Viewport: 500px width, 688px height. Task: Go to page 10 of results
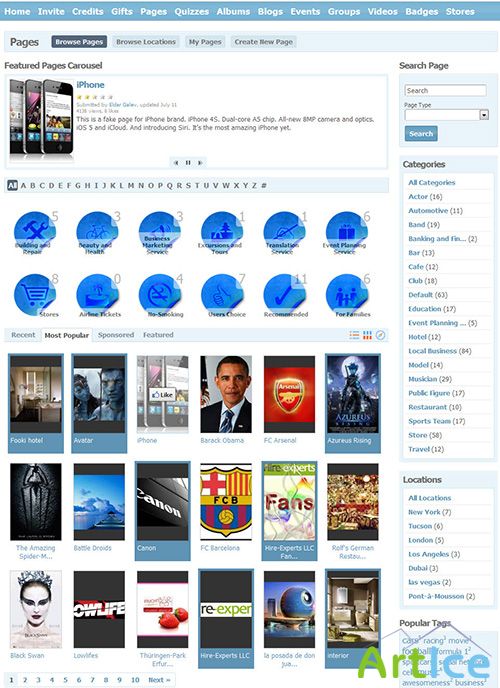[135, 680]
